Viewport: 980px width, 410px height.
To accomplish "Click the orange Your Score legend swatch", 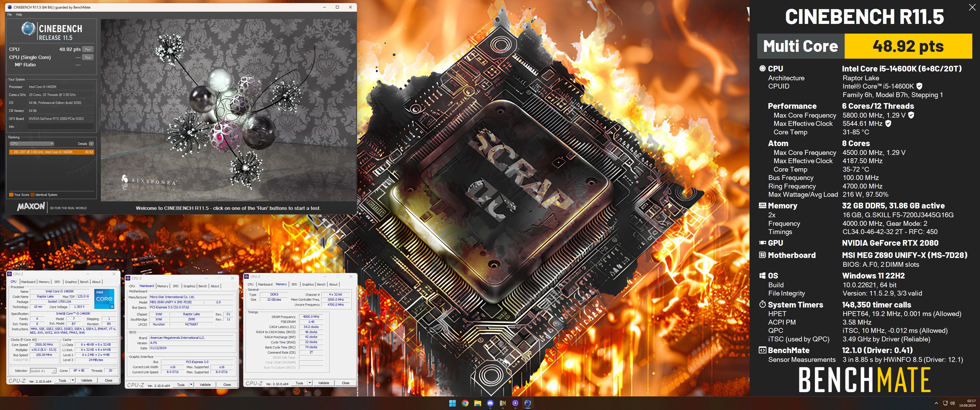I will click(11, 195).
